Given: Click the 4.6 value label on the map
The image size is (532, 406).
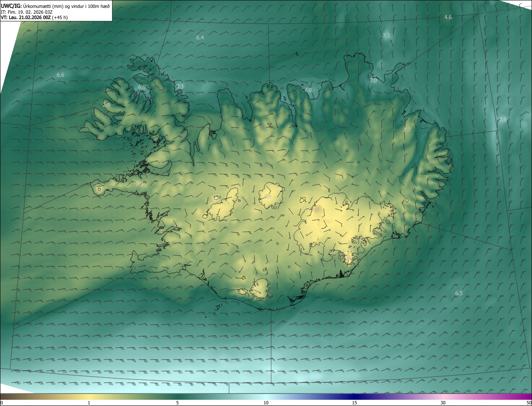Looking at the screenshot, I should tap(448, 17).
